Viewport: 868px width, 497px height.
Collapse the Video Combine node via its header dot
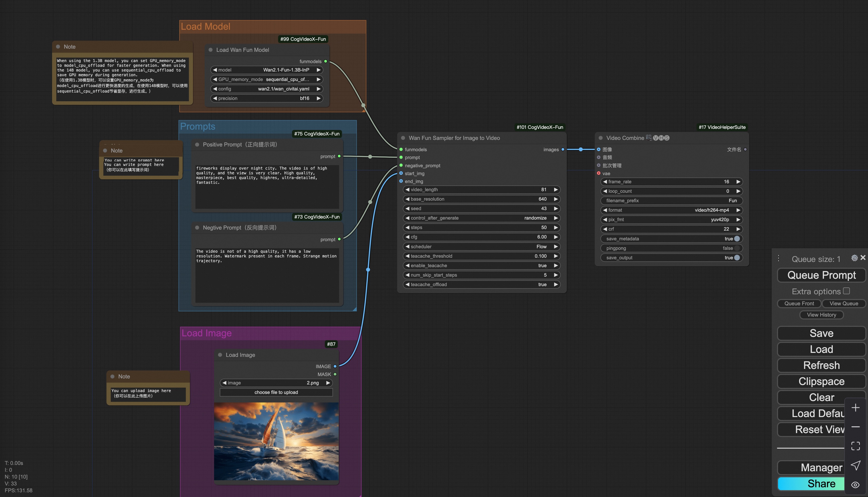600,138
